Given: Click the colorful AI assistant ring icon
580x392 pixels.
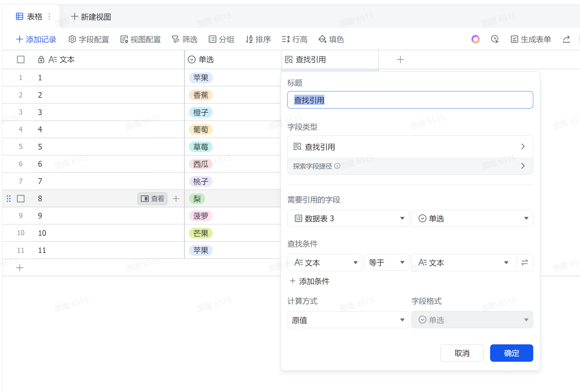Looking at the screenshot, I should [475, 39].
